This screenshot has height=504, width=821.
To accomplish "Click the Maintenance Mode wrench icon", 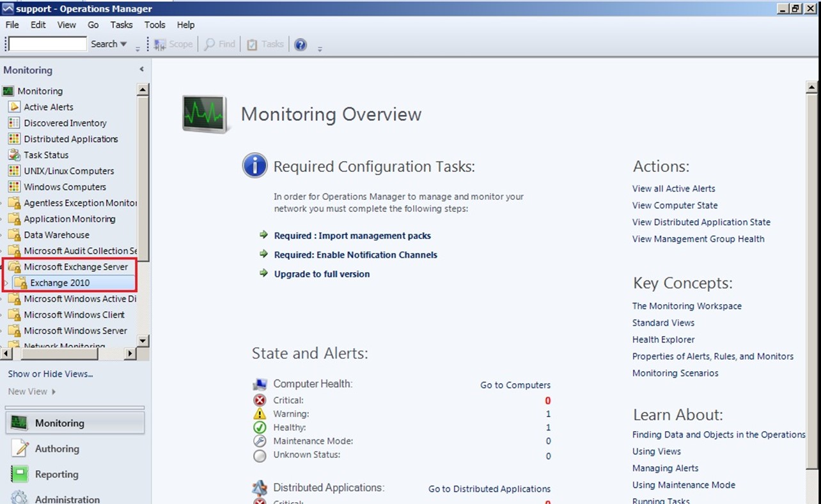I will (x=260, y=441).
